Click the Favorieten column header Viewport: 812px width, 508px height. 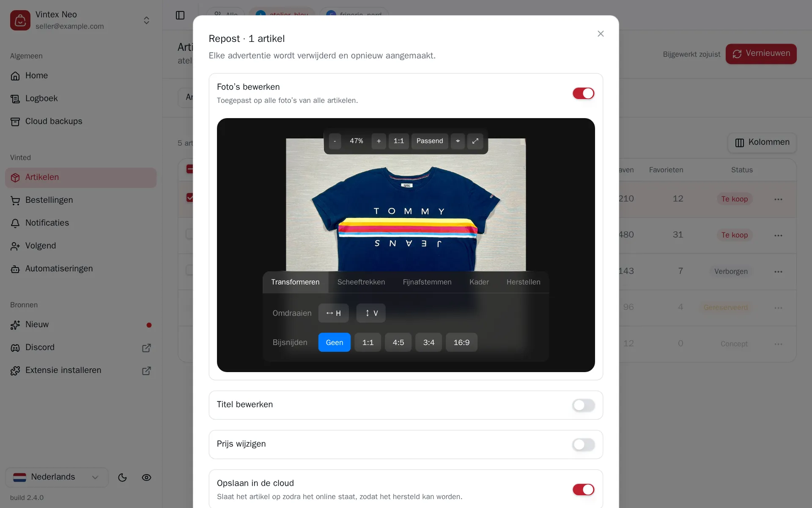666,170
